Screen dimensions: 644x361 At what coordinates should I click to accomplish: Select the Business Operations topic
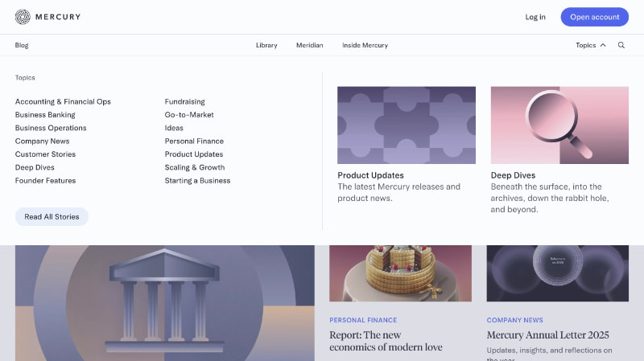[51, 128]
